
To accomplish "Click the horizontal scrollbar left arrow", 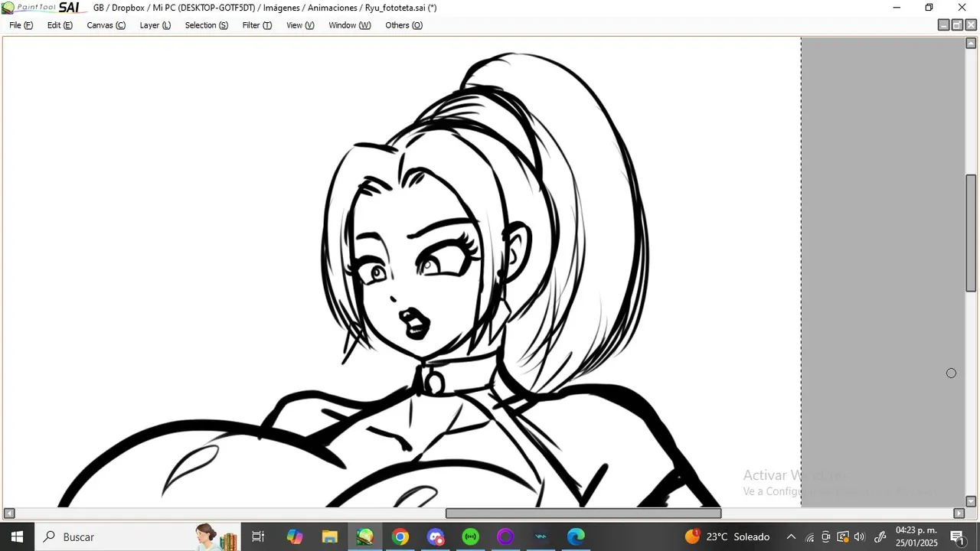I will [9, 514].
